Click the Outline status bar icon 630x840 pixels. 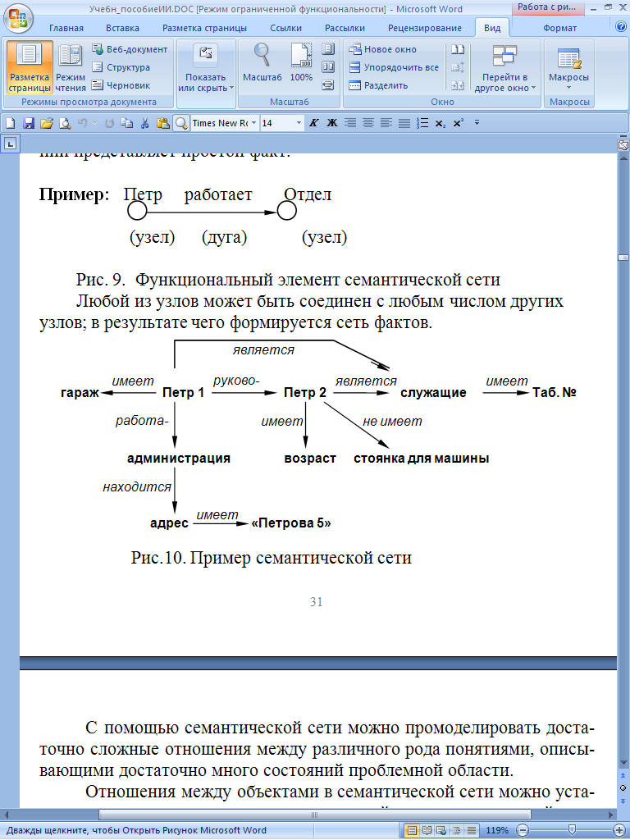[455, 831]
